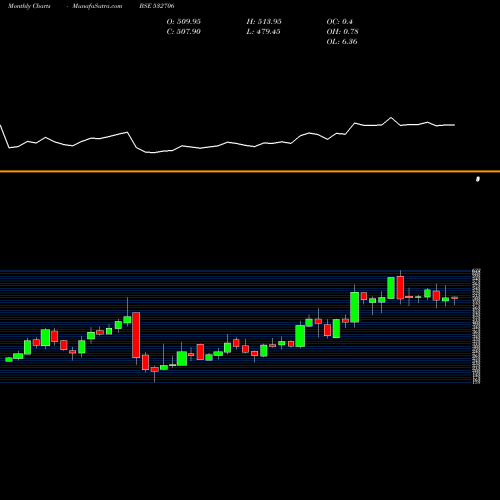Click the last red candlestick on the chart
The width and height of the screenshot is (500, 500).
point(455,298)
